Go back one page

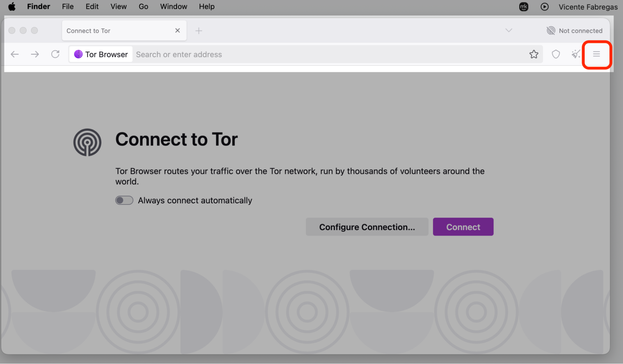click(x=15, y=54)
